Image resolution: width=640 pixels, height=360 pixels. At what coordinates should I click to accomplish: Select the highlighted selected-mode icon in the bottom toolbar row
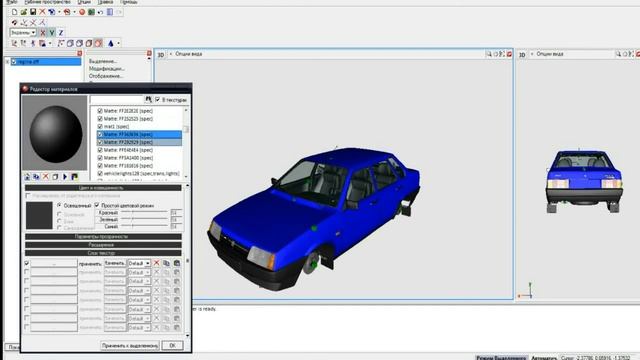(98, 43)
